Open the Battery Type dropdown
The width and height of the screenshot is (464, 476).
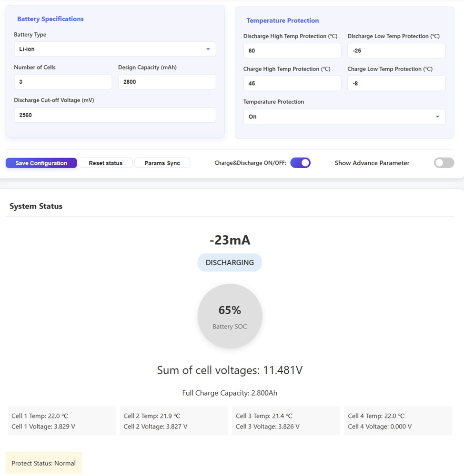[114, 49]
